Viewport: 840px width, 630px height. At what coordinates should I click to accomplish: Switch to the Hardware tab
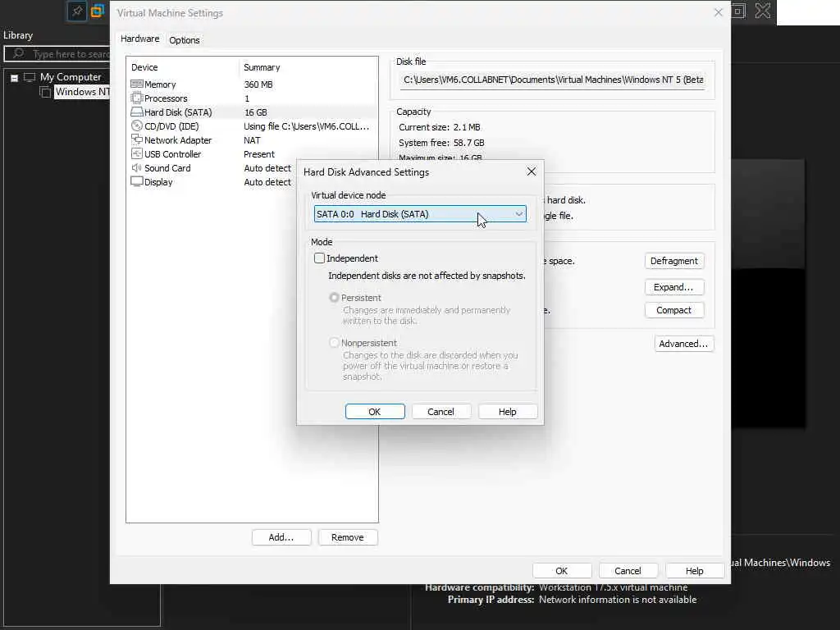(x=139, y=39)
